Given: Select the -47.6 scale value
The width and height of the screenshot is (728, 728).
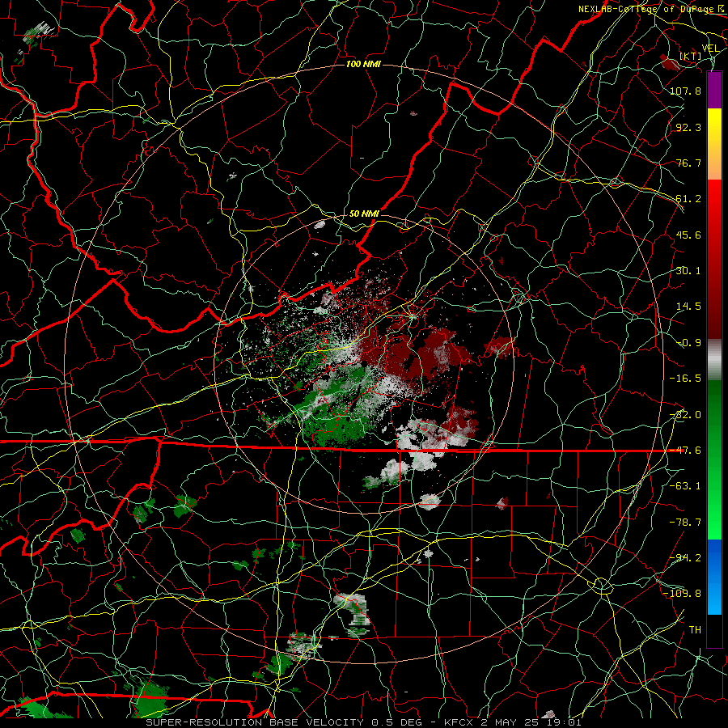Looking at the screenshot, I should [685, 451].
